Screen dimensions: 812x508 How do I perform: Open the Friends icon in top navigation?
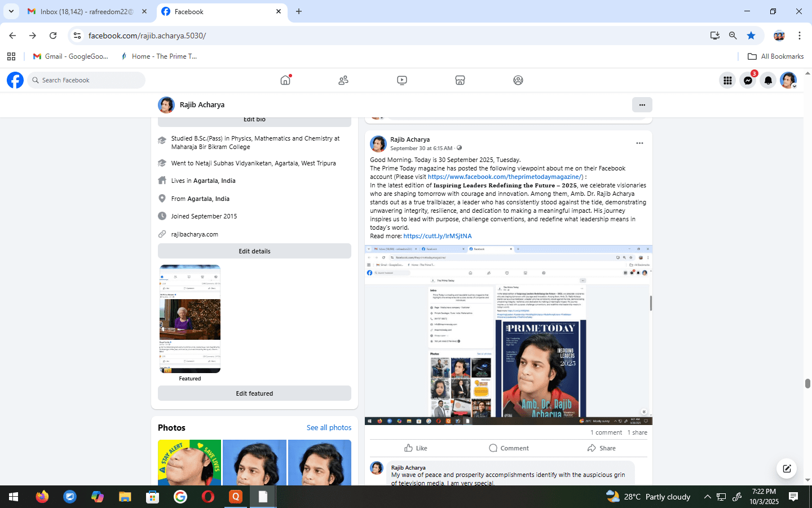(343, 80)
